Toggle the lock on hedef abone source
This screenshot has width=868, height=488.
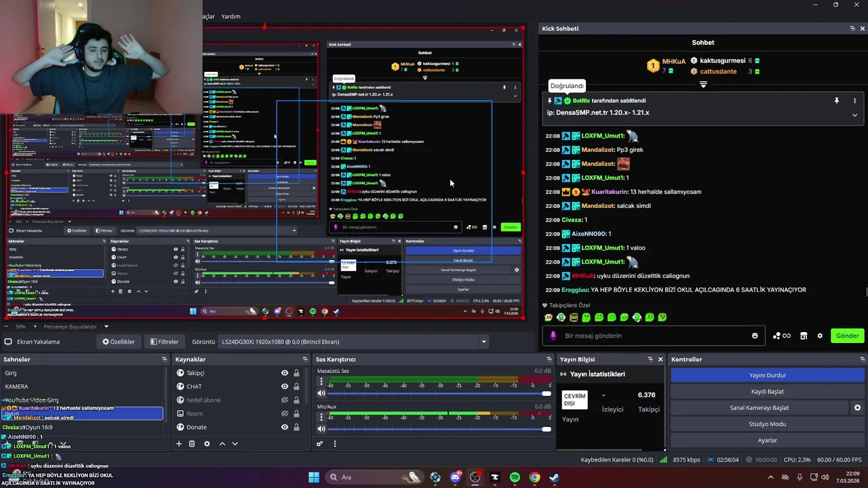(296, 400)
